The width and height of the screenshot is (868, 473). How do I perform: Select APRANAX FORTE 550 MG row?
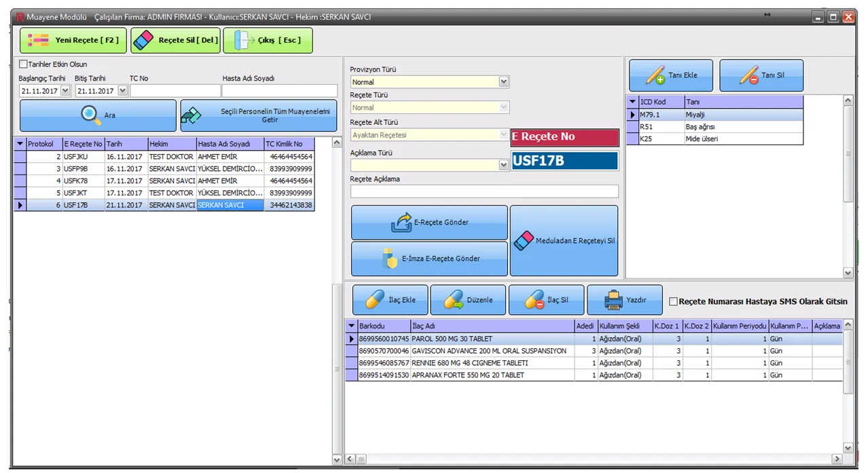(594, 375)
